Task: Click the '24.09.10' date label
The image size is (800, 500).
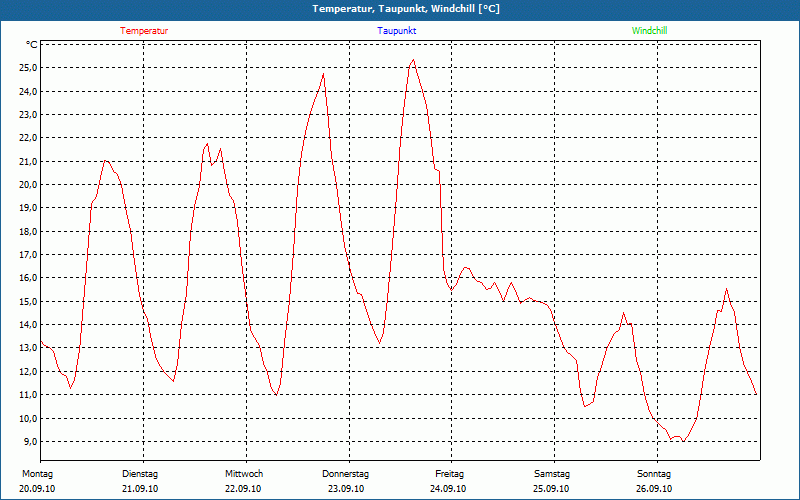Action: 448,489
